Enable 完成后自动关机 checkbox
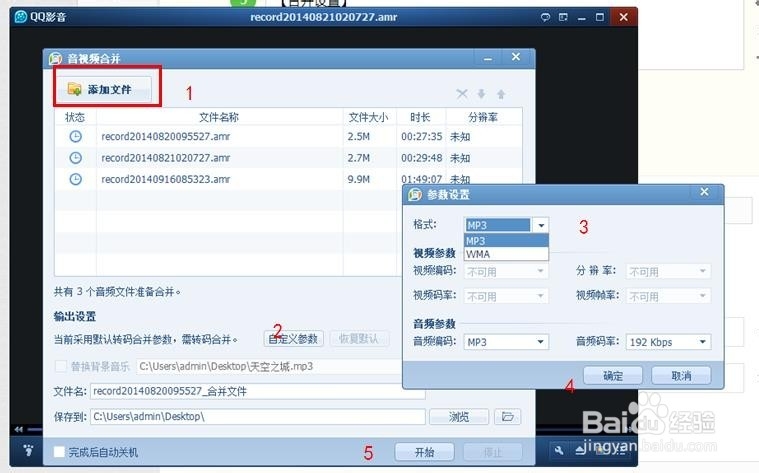 click(x=59, y=452)
